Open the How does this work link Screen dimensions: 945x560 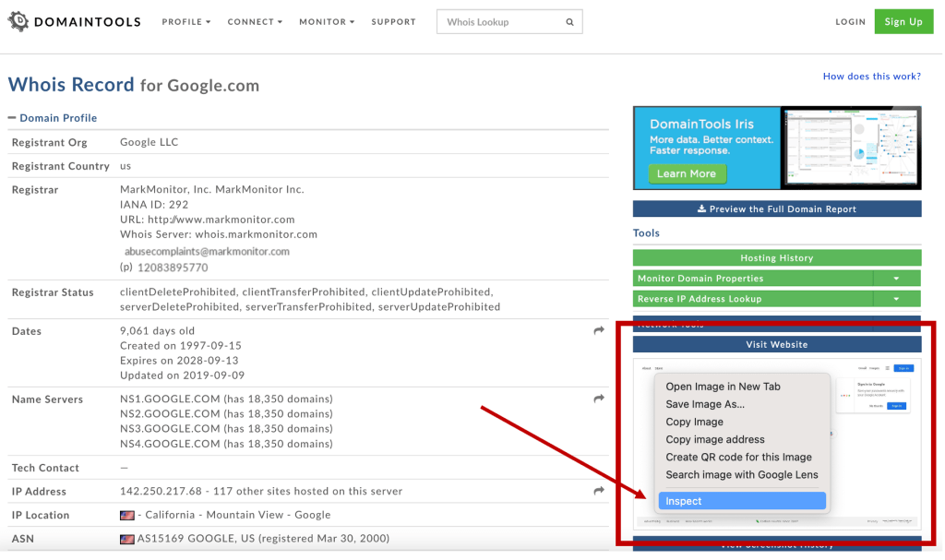871,76
